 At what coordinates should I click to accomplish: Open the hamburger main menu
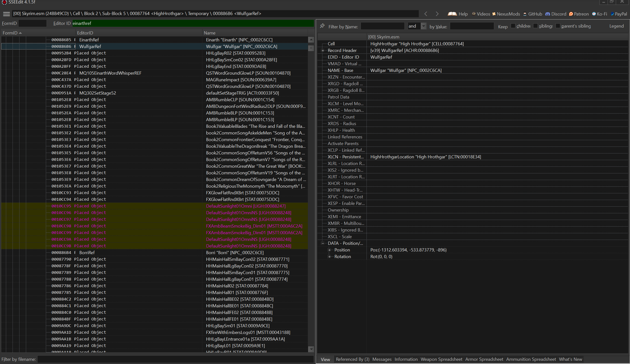(6, 14)
